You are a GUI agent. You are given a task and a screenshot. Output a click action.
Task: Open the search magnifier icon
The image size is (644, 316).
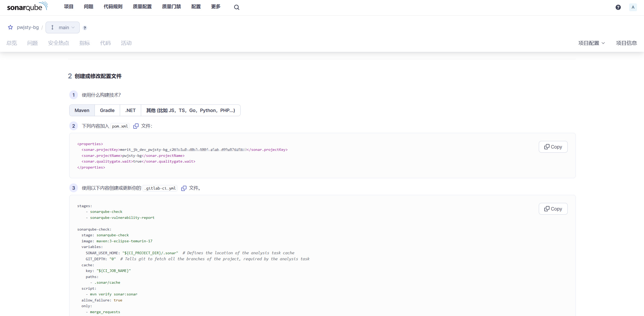[236, 7]
